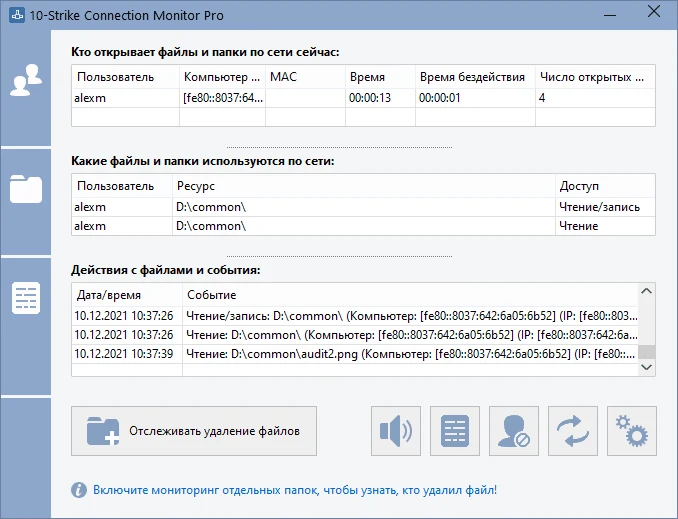This screenshot has height=519, width=678.
Task: Sort by Время бездействия column header
Action: tap(475, 77)
